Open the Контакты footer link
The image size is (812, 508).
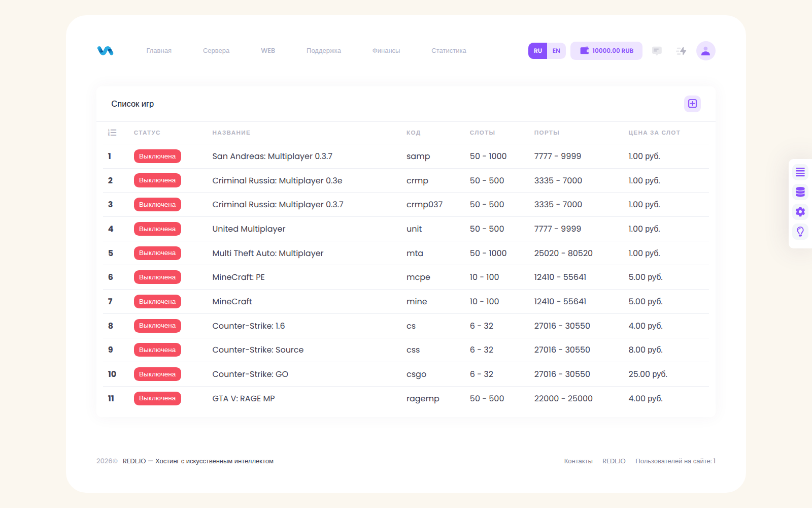pyautogui.click(x=579, y=461)
